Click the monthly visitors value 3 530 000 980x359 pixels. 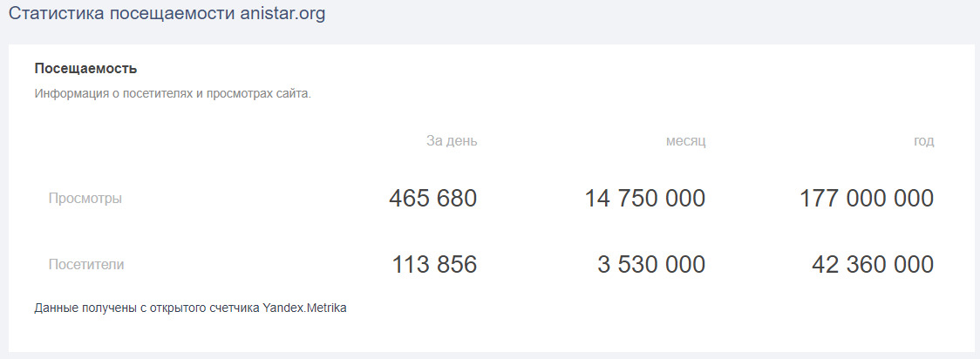(x=650, y=265)
